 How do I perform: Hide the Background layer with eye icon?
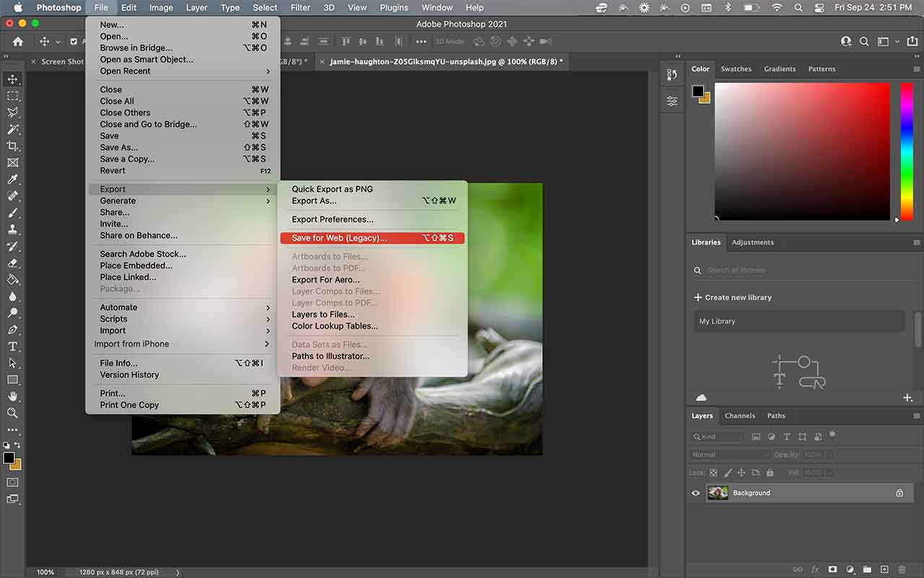coord(696,493)
